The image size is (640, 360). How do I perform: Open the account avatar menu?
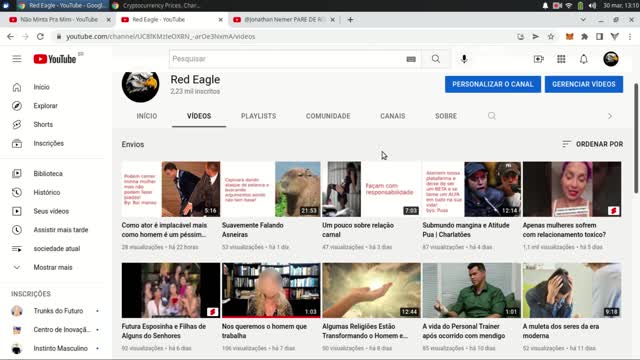(611, 59)
